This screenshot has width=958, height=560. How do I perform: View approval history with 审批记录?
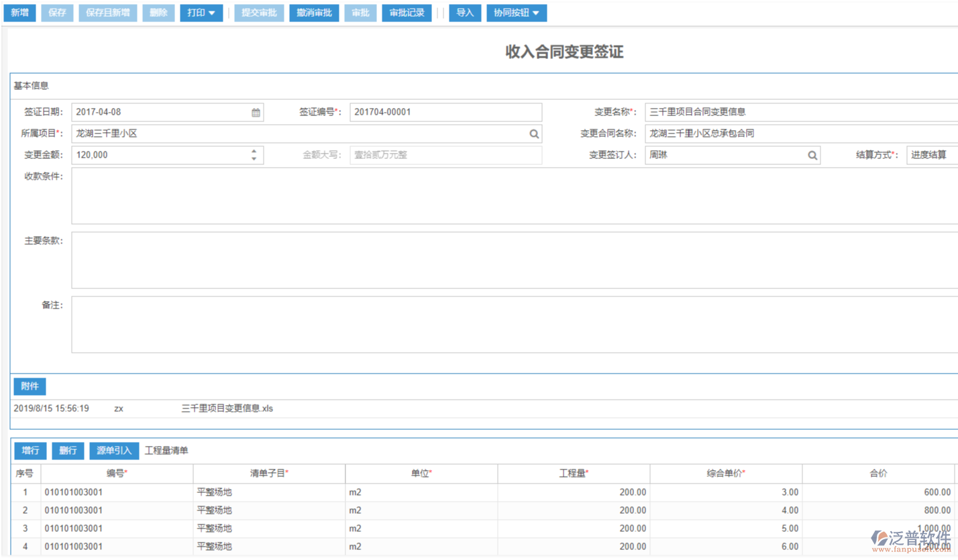tap(407, 12)
